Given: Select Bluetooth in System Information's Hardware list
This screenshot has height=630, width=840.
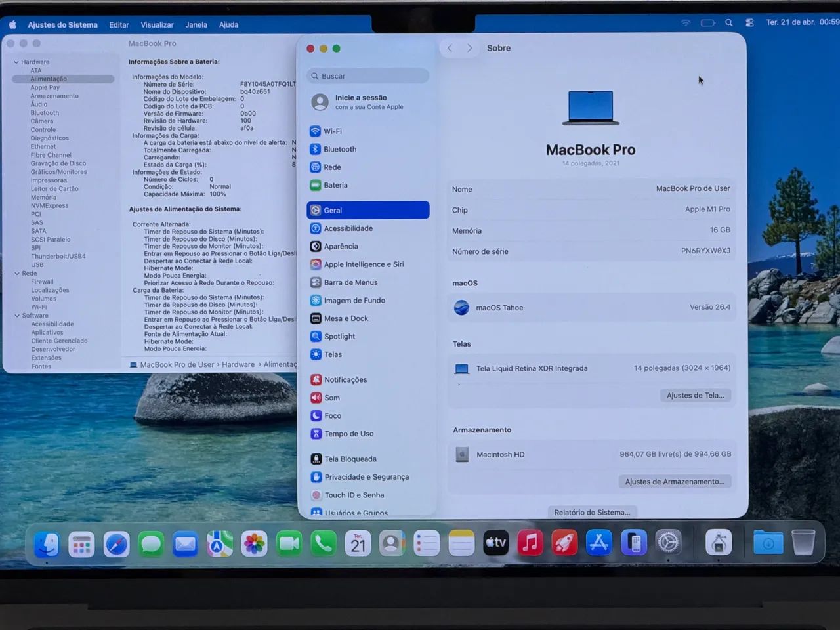Looking at the screenshot, I should (x=45, y=113).
